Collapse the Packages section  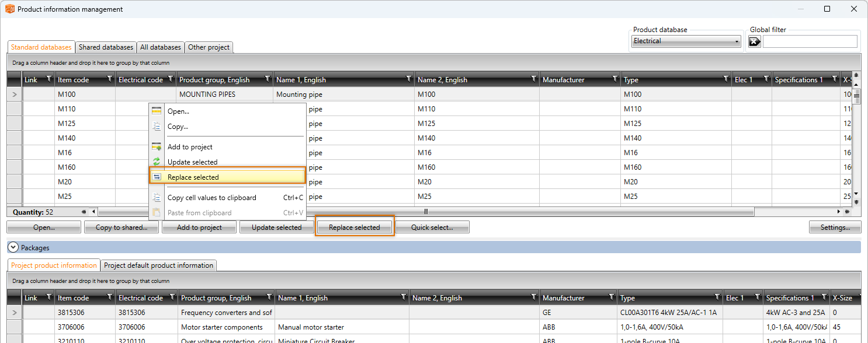coord(13,248)
